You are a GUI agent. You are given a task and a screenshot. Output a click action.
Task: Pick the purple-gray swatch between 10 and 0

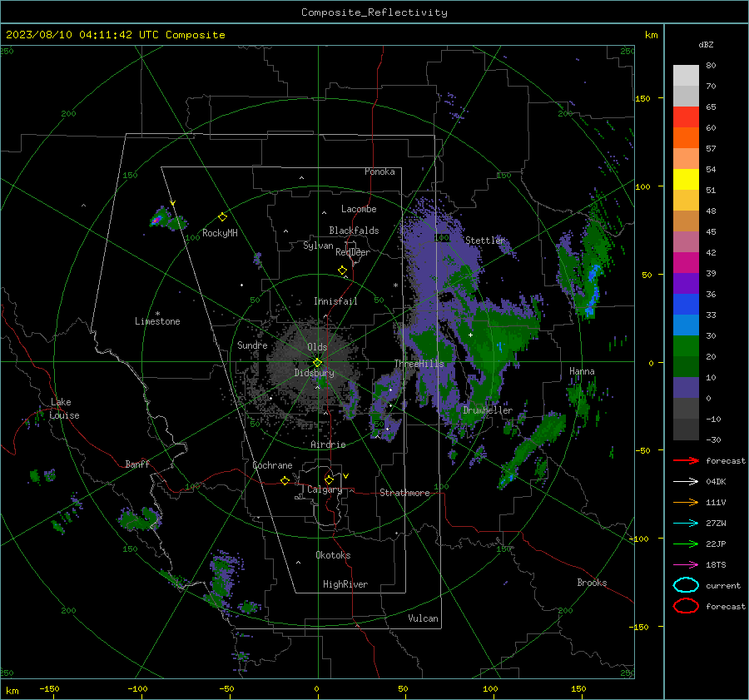pos(686,388)
